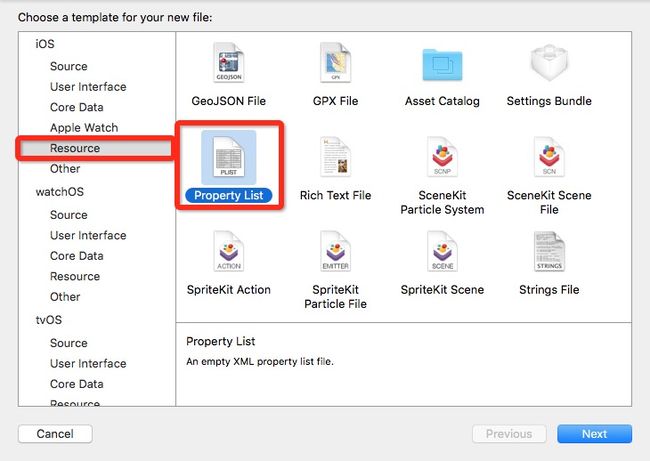Select the Asset Catalog folder icon

point(442,64)
